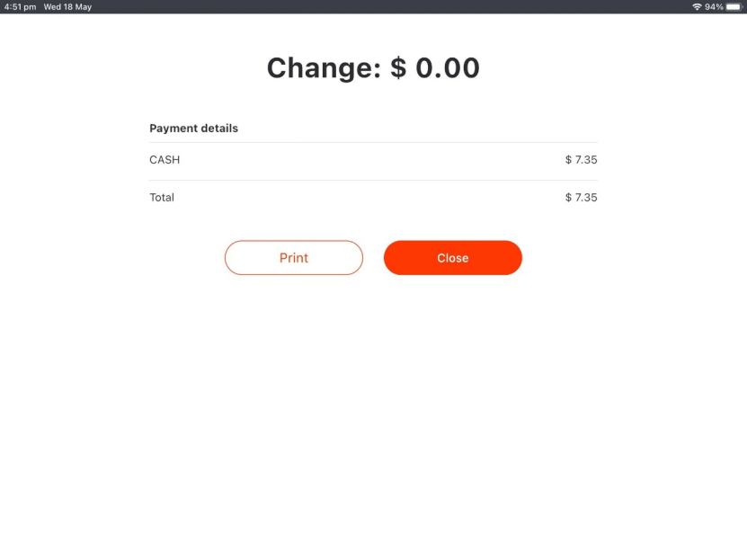Screen dimensions: 747x560
Task: Select the 94% battery percentage text
Action: pos(714,6)
